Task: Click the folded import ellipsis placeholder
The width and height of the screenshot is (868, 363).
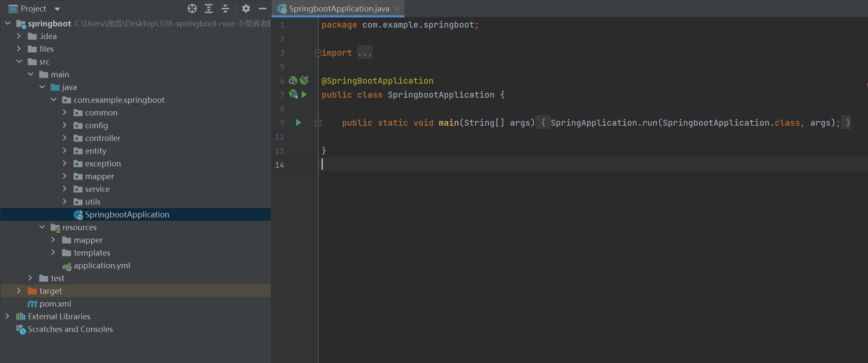Action: 365,53
